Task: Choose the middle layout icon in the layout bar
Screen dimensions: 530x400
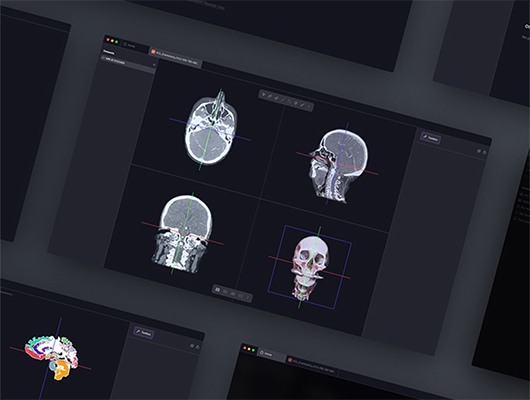Action: [x=233, y=294]
